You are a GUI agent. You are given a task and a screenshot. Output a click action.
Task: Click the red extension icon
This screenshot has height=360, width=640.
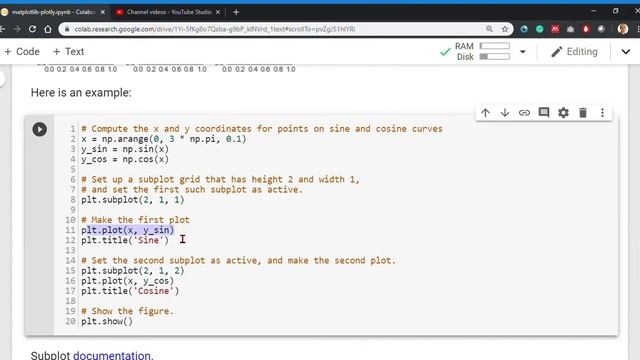tap(555, 29)
